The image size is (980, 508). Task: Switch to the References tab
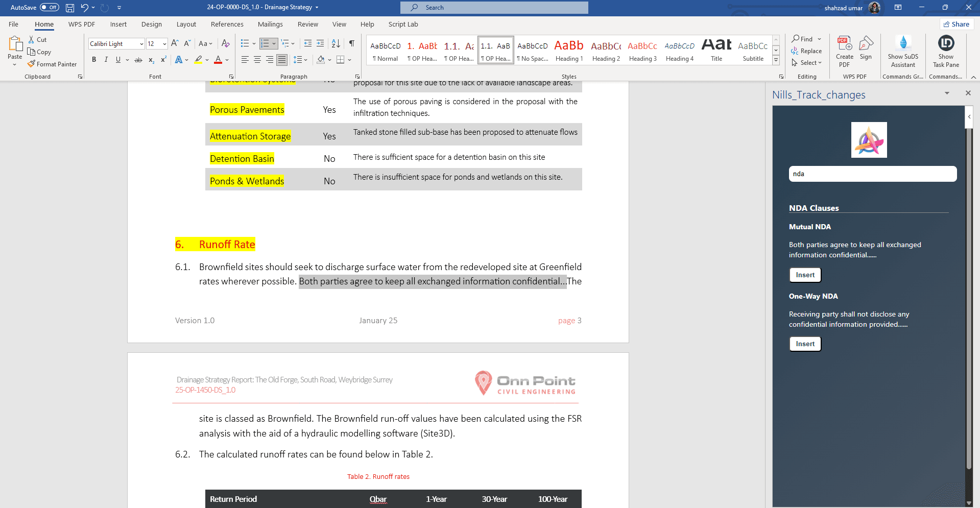pyautogui.click(x=227, y=24)
